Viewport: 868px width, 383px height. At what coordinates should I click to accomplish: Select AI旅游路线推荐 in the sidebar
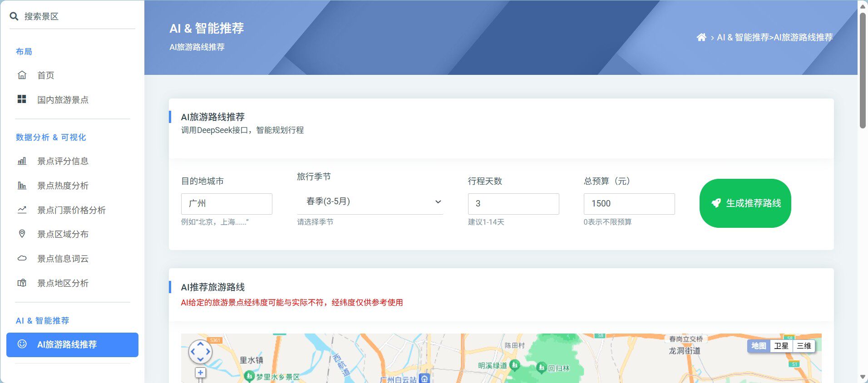[x=73, y=345]
